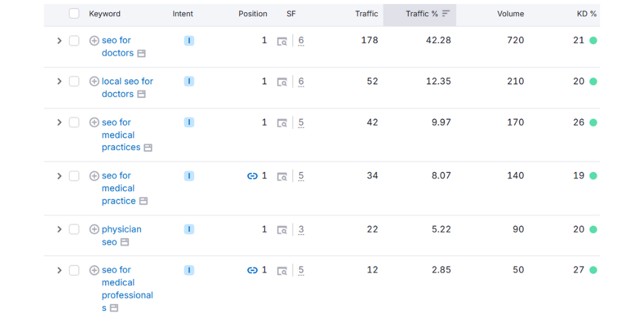The height and width of the screenshot is (322, 644).
Task: Open the 'seo for medical practice' keyword link
Action: (x=118, y=188)
